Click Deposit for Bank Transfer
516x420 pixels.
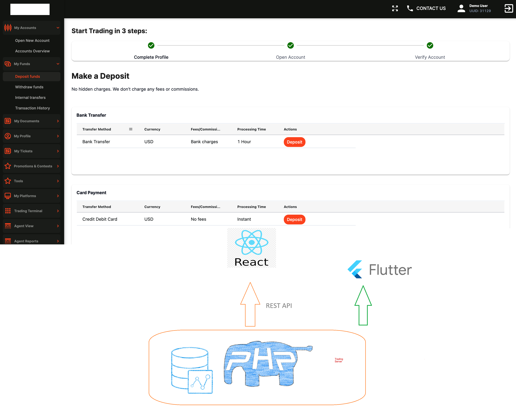294,142
